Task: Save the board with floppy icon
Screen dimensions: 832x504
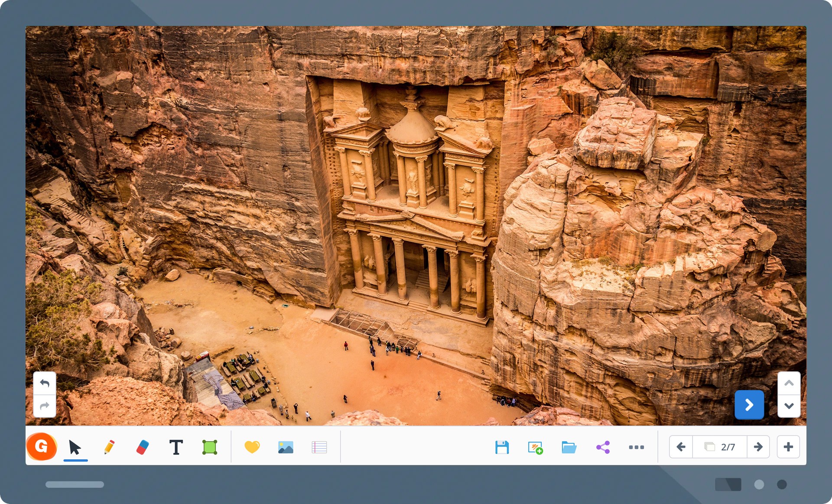Action: point(502,447)
